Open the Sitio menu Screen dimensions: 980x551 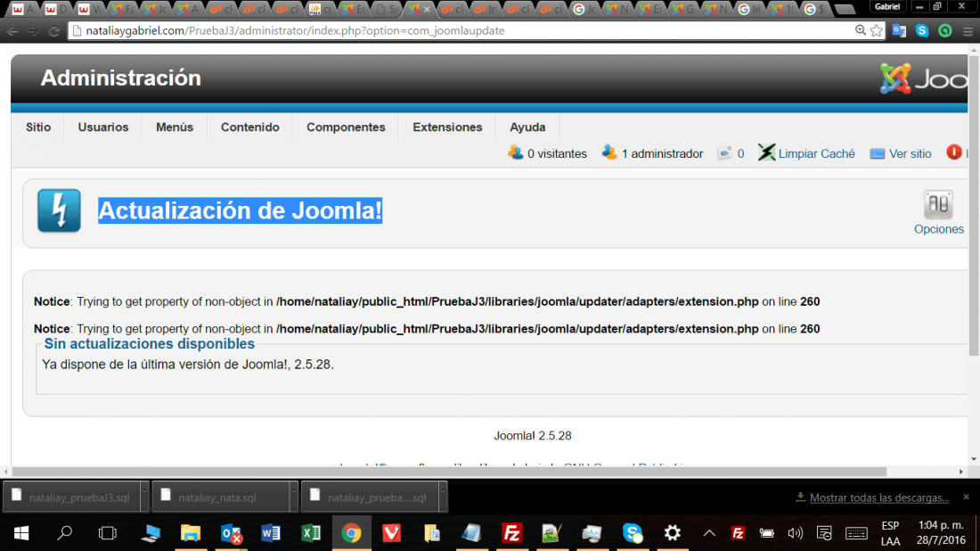pyautogui.click(x=38, y=127)
